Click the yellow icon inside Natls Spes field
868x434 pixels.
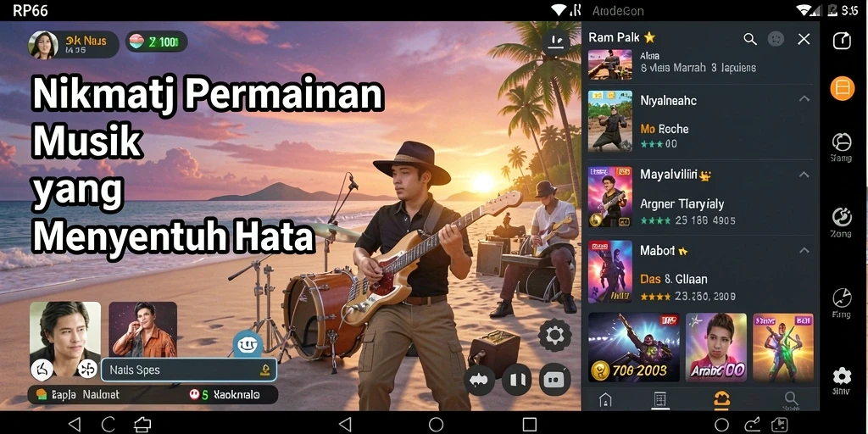click(x=265, y=370)
